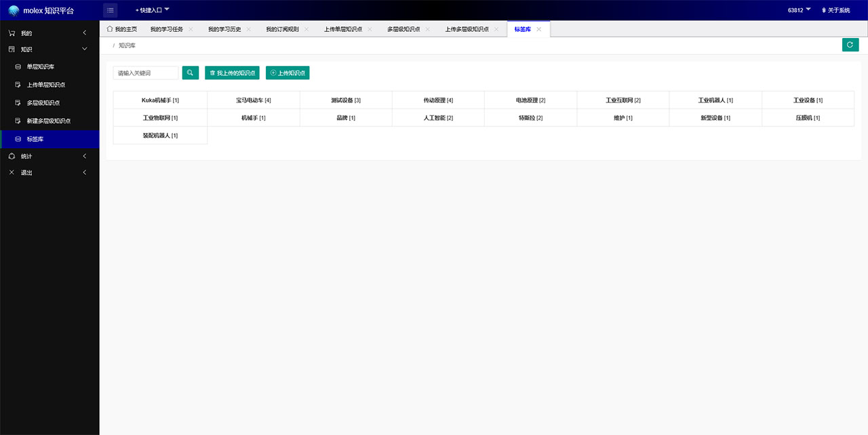
Task: Click the keyword search input field
Action: pos(146,73)
